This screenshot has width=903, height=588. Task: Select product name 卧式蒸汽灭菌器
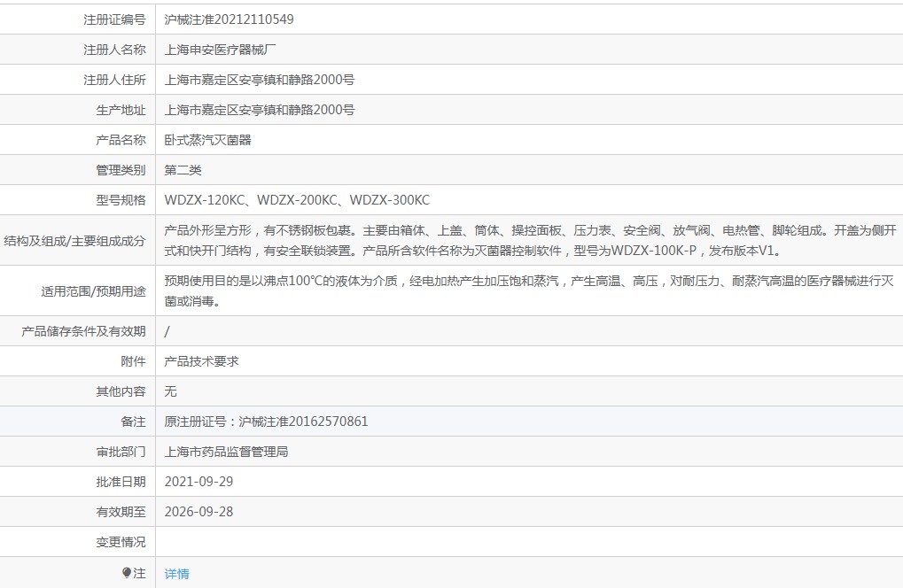(x=208, y=140)
